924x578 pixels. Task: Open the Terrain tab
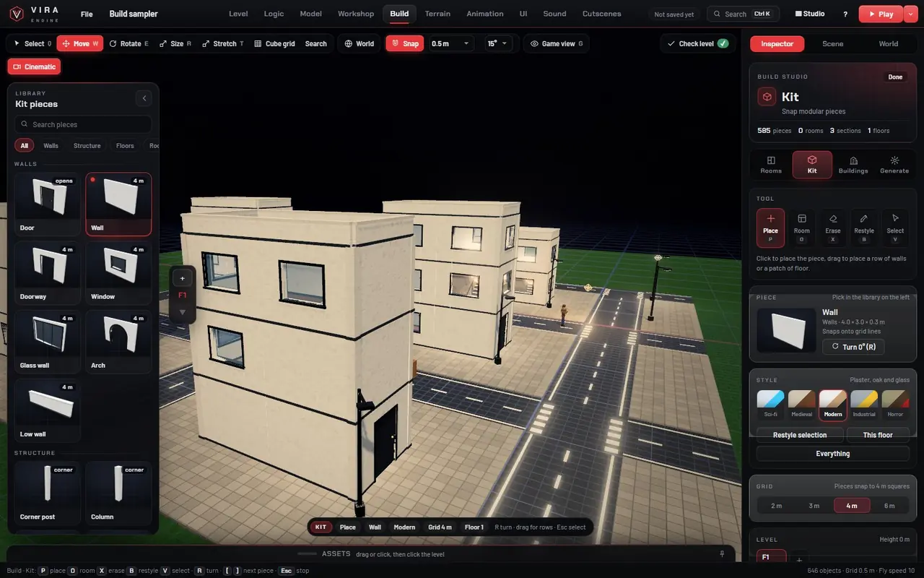(x=437, y=14)
